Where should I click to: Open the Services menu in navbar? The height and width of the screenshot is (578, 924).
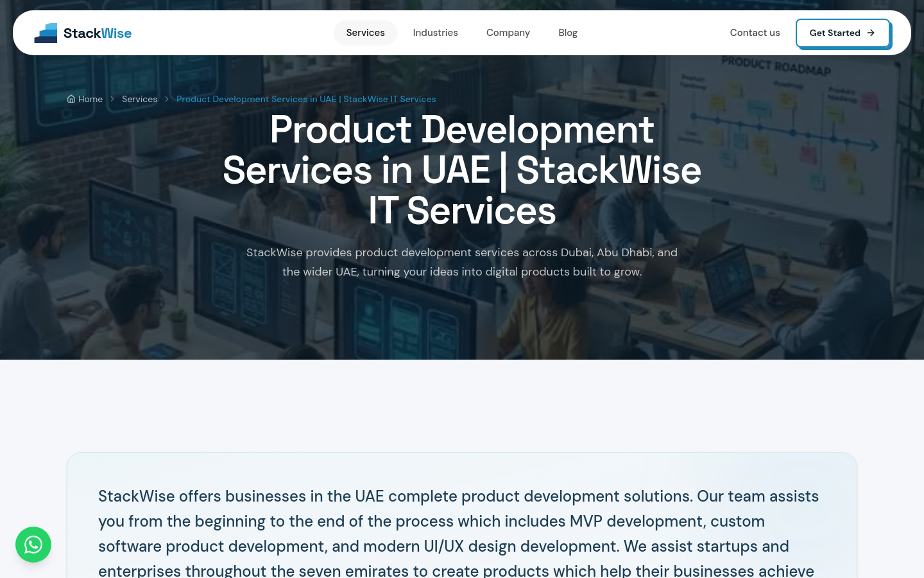[x=366, y=33]
